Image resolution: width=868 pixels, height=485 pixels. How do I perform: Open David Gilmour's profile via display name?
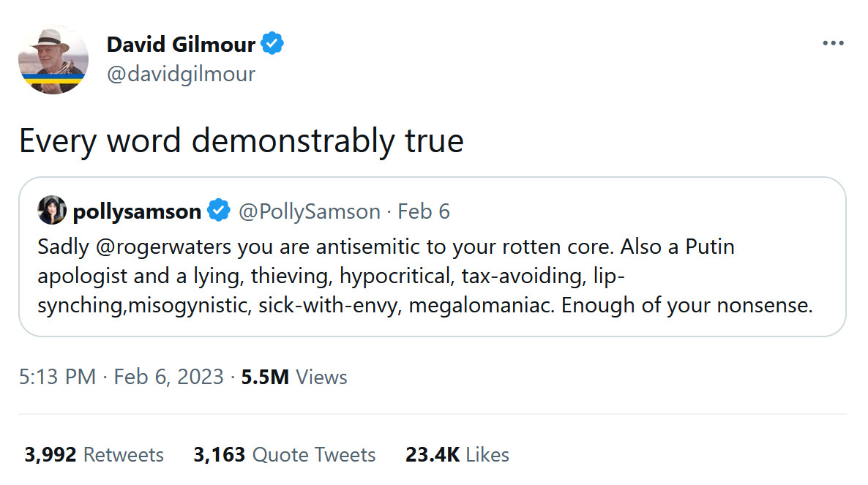point(181,45)
